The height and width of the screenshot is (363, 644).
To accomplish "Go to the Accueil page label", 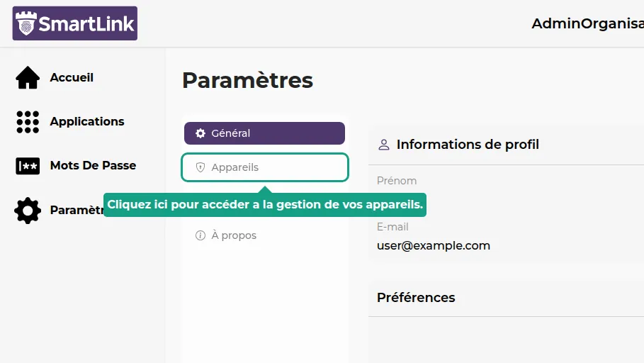I will [x=72, y=78].
